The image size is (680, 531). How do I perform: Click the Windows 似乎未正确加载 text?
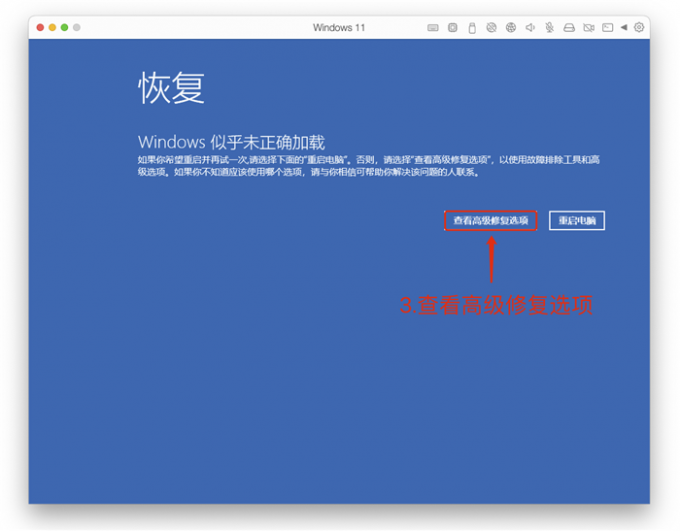[231, 142]
